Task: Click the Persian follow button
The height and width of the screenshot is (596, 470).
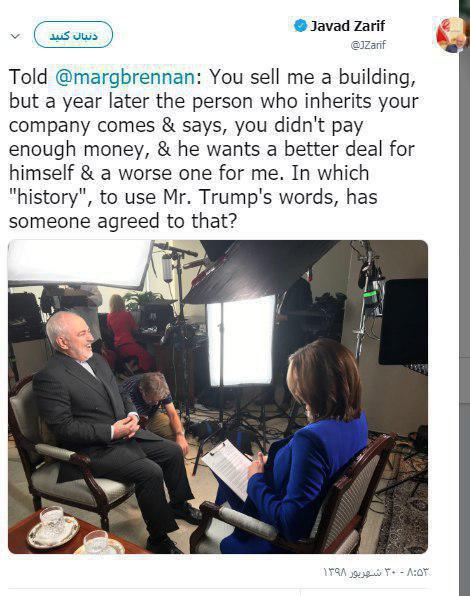Action: [x=73, y=35]
